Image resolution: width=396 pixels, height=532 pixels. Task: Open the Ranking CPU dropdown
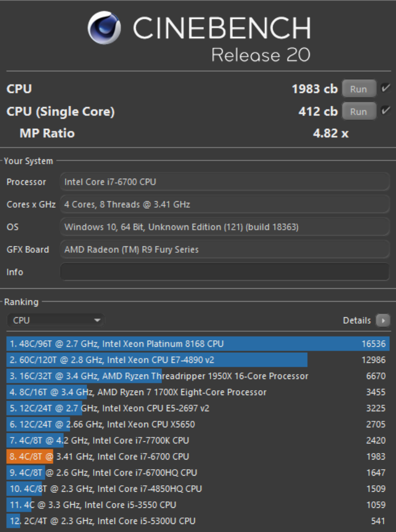pyautogui.click(x=56, y=320)
